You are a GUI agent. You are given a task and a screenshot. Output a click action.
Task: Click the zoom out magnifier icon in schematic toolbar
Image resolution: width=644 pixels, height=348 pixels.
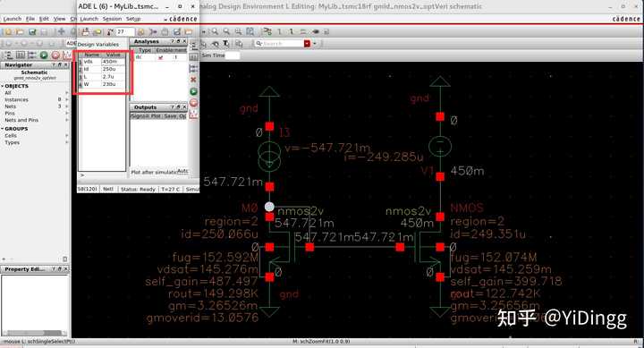226,31
